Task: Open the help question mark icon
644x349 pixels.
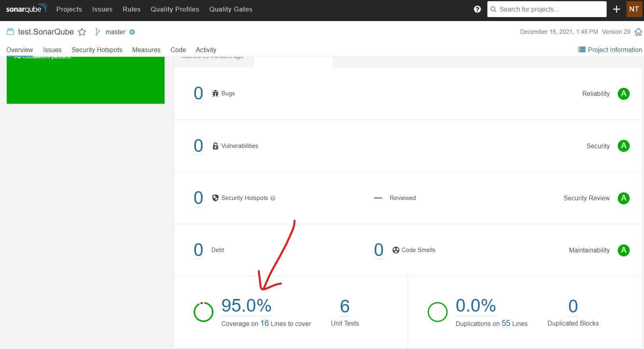Action: (477, 9)
